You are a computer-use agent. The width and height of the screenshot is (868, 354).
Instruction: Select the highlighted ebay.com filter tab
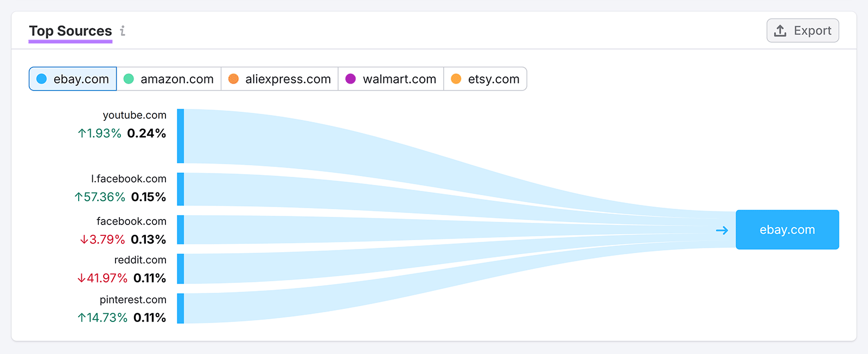[x=72, y=79]
